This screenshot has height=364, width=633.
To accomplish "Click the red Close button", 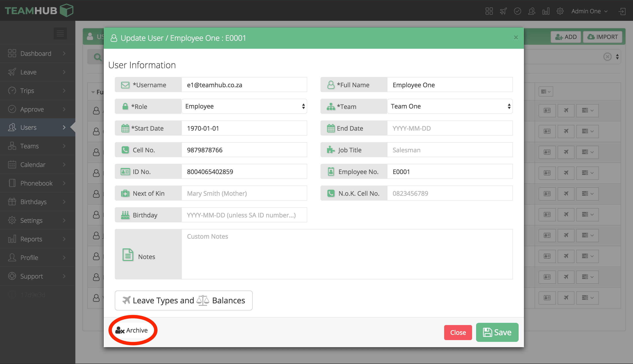I will click(x=458, y=333).
